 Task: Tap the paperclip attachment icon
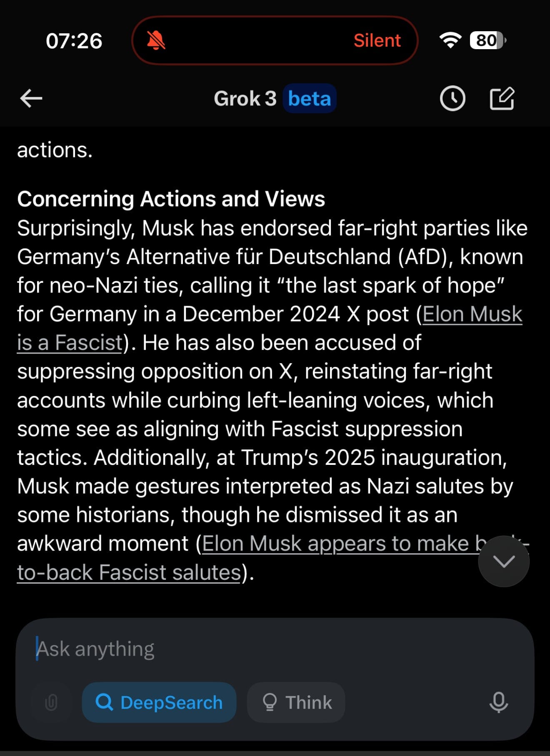tap(51, 702)
